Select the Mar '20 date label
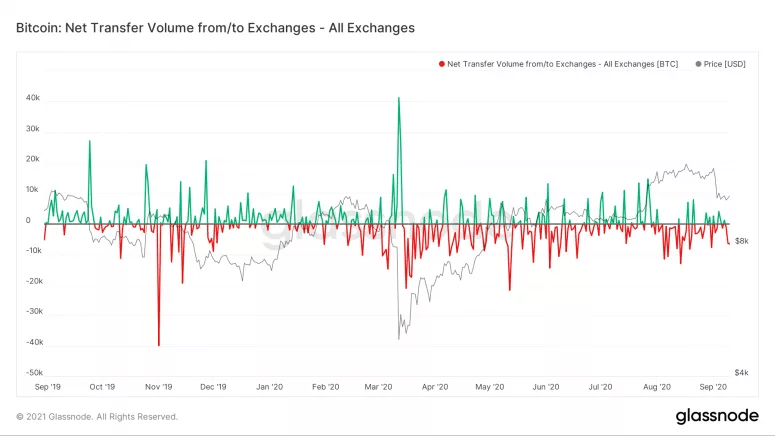This screenshot has height=436, width=775. (379, 385)
